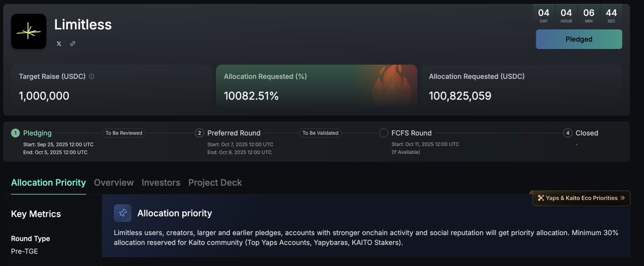Click the Pledged button

(x=579, y=39)
